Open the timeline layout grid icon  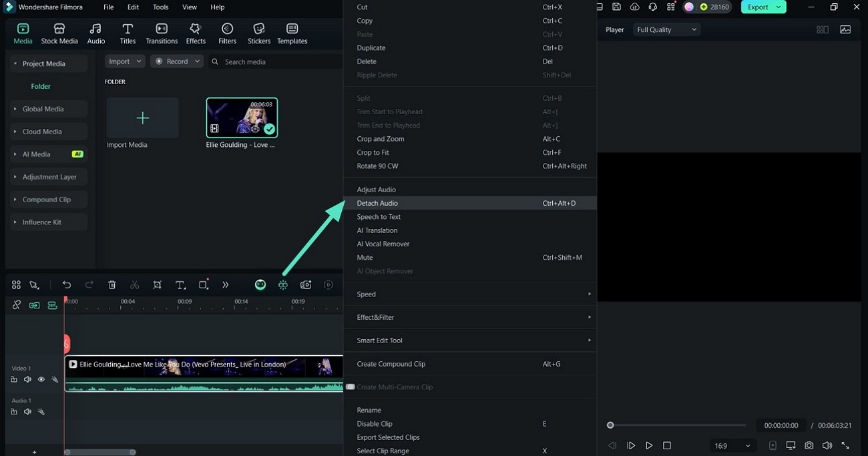click(16, 285)
